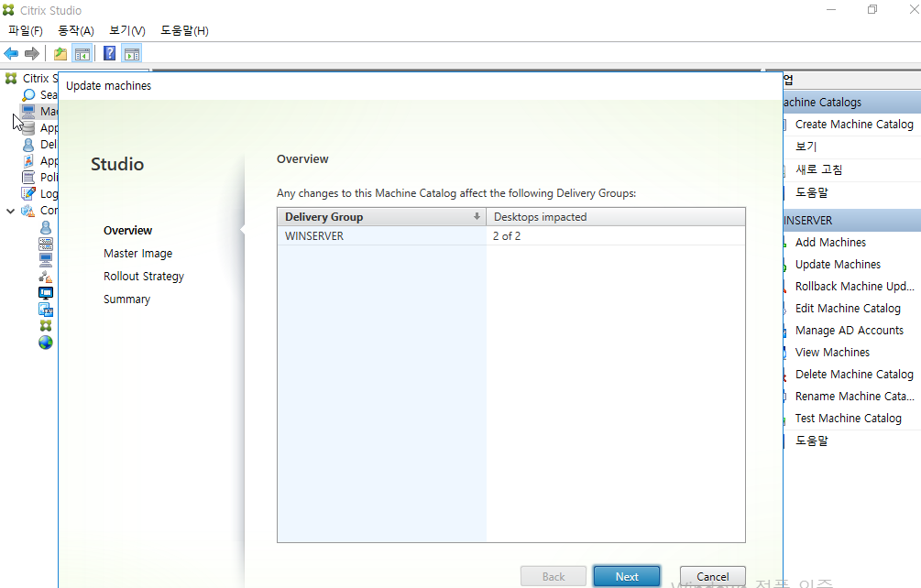The width and height of the screenshot is (921, 588).
Task: Click the Up One Level folder icon
Action: point(60,53)
